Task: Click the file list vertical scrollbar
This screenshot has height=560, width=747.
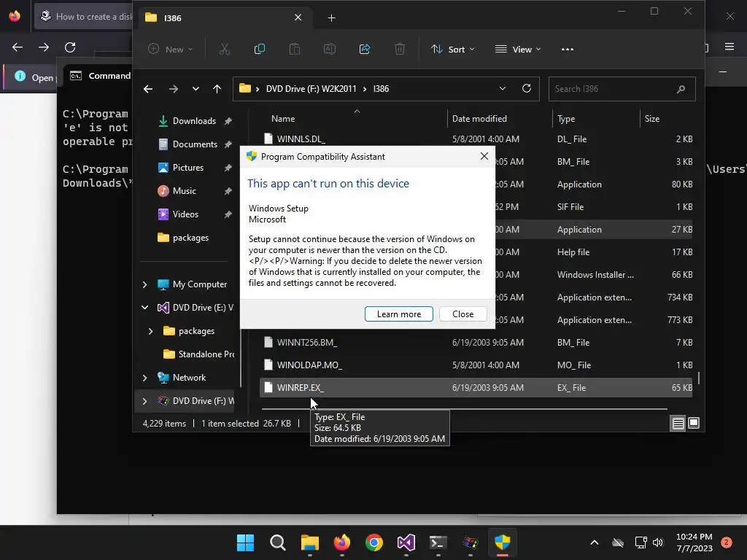Action: click(x=698, y=378)
